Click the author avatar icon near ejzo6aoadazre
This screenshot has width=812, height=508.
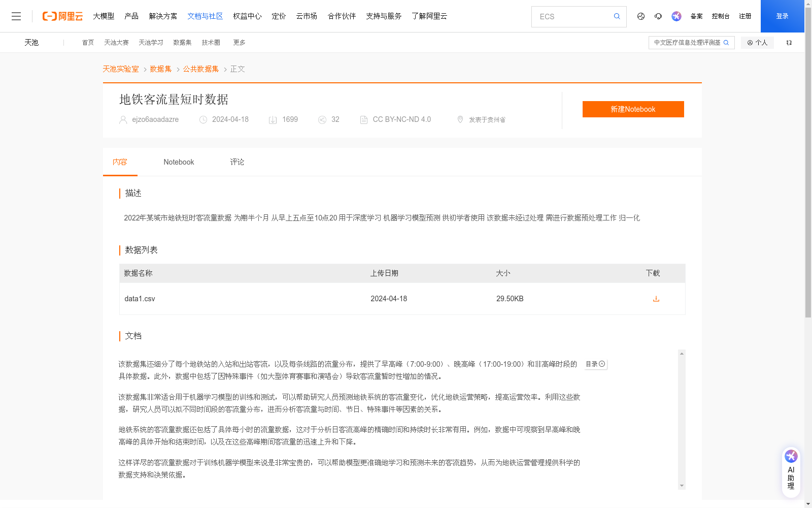(123, 120)
